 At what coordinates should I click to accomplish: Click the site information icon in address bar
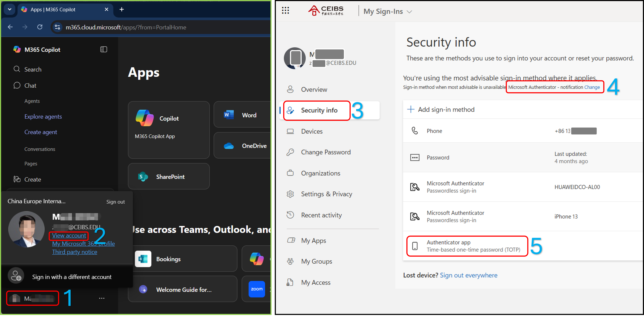pyautogui.click(x=57, y=27)
